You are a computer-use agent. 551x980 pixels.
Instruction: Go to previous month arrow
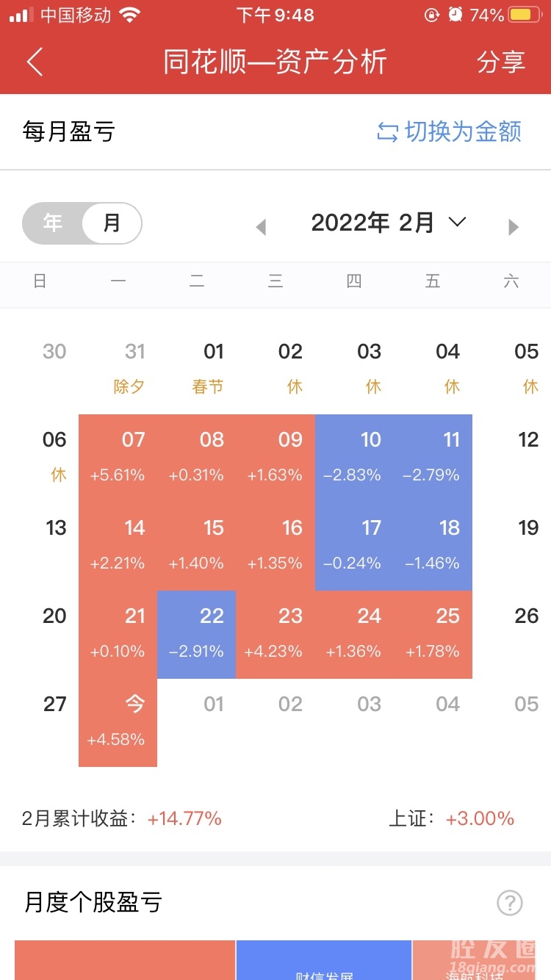tap(261, 227)
